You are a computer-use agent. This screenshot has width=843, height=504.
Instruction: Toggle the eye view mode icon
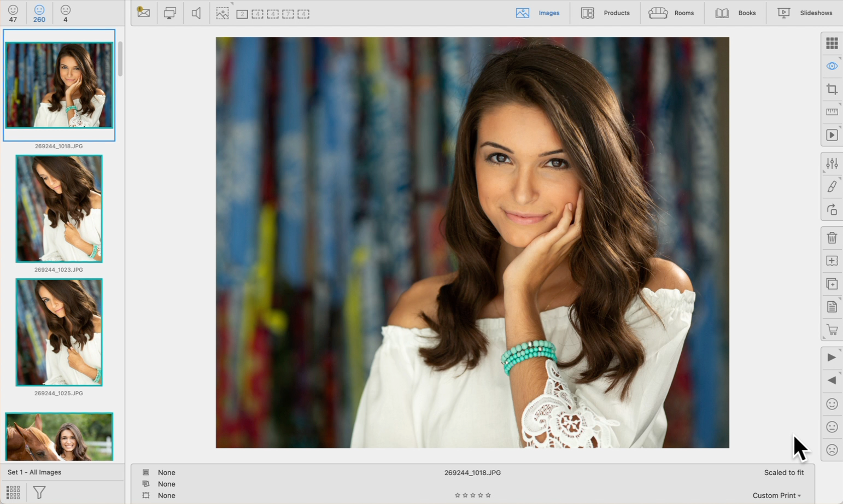(x=832, y=66)
